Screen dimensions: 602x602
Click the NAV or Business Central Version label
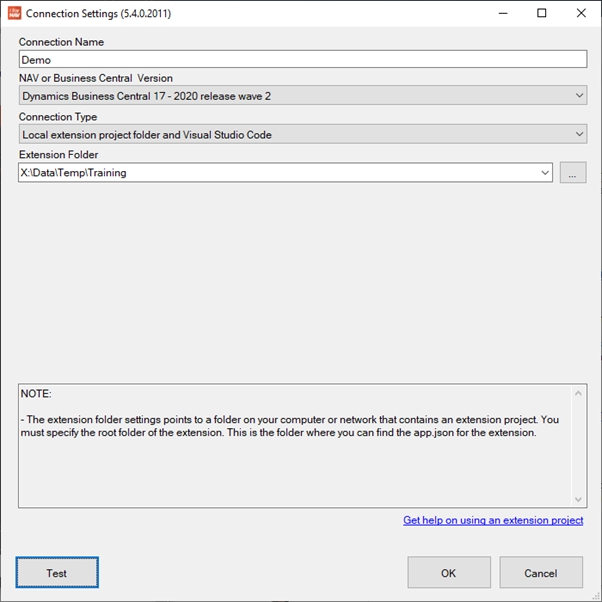click(96, 78)
